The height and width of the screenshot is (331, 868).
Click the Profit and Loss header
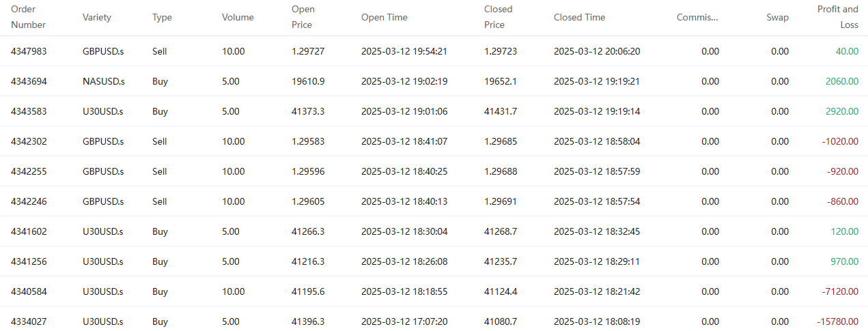[838, 17]
